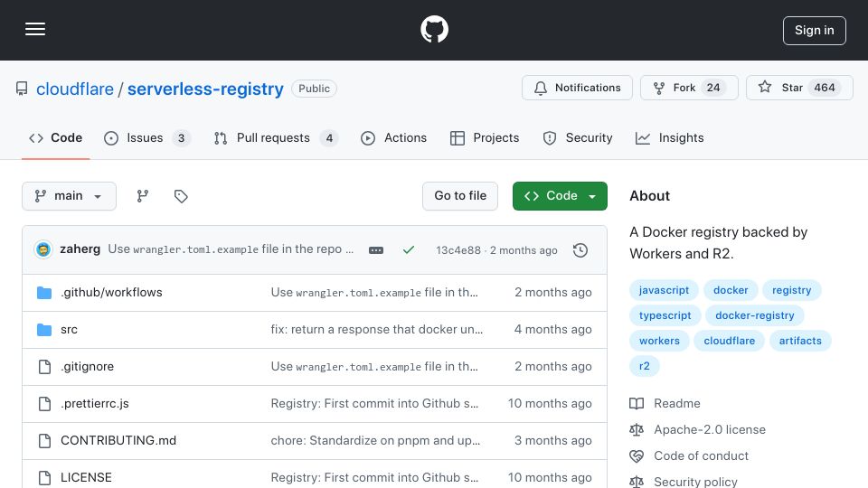Switch to the Insights tab
This screenshot has height=488, width=868.
click(670, 137)
